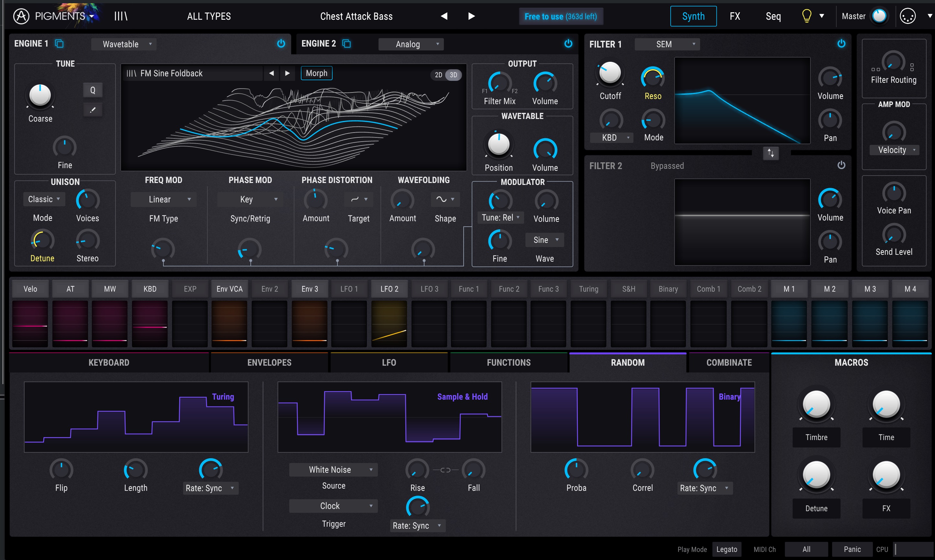Switch to the Synth view tab
Image resolution: width=935 pixels, height=560 pixels.
(693, 16)
